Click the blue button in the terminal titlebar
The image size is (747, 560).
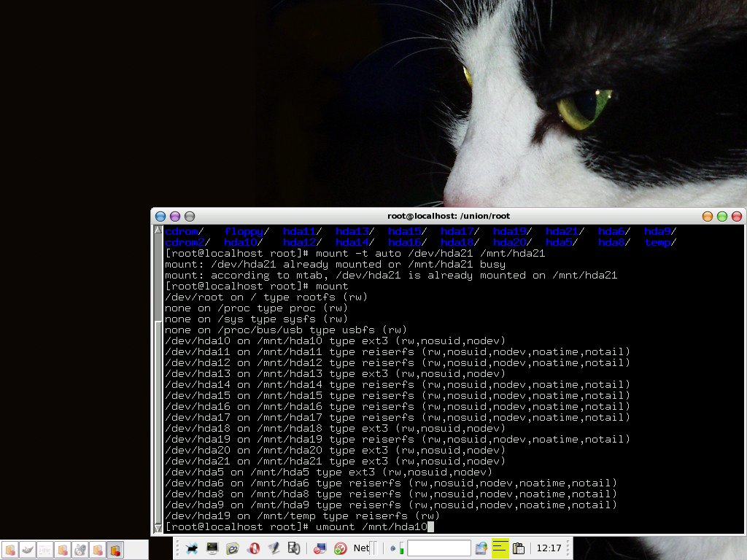tap(160, 216)
